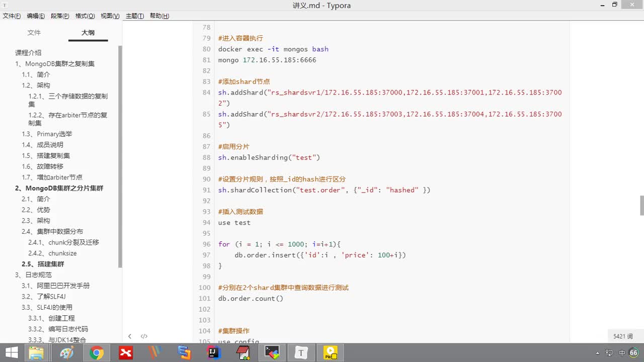This screenshot has height=362, width=644.
Task: Click code line sh.enableSharding("test")
Action: coord(269,157)
